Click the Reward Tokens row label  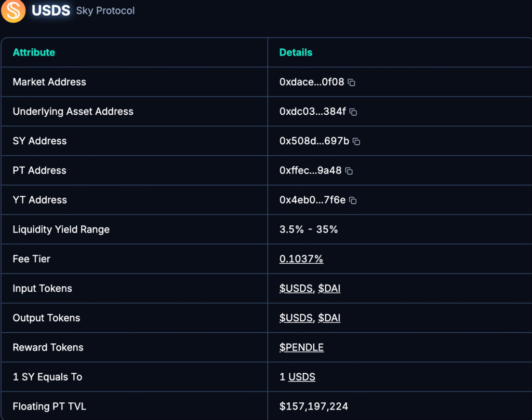tap(48, 347)
